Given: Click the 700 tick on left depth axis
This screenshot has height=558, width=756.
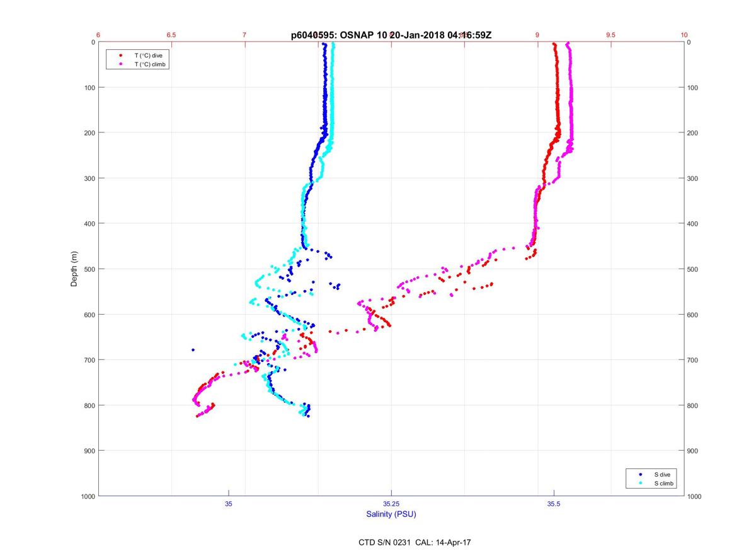Looking at the screenshot, I should (x=89, y=360).
